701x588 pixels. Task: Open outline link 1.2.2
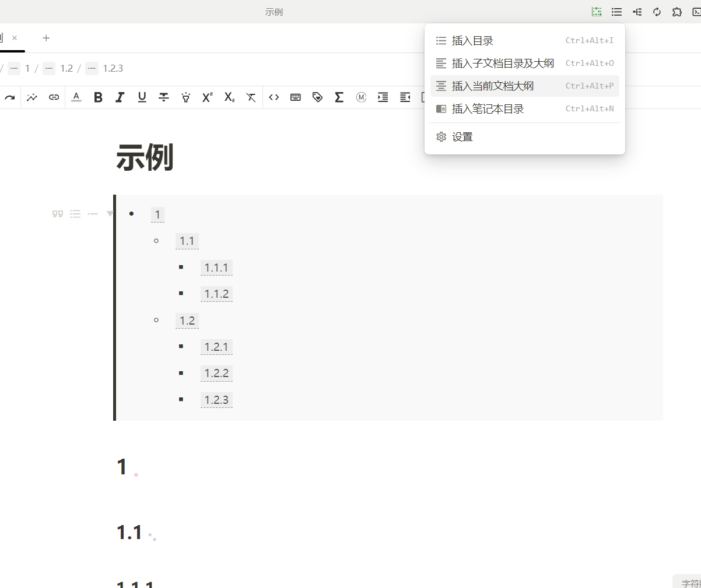[x=216, y=374]
